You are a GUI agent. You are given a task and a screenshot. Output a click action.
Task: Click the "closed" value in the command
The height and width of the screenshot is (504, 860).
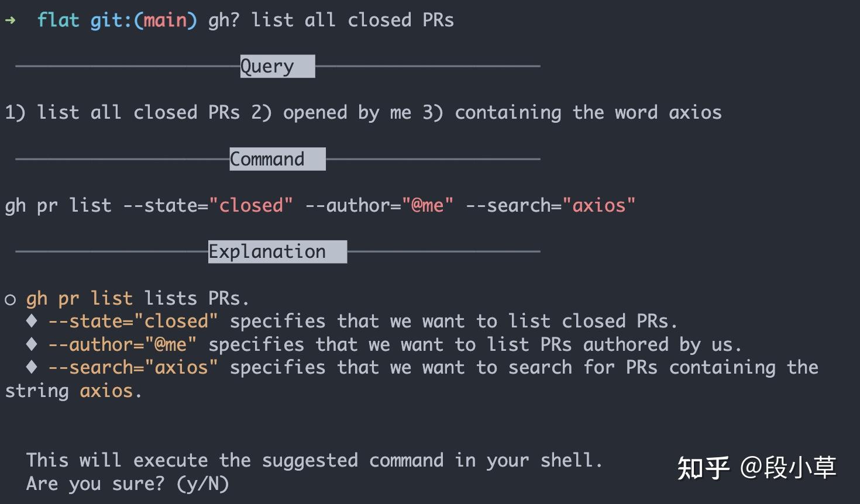point(250,205)
